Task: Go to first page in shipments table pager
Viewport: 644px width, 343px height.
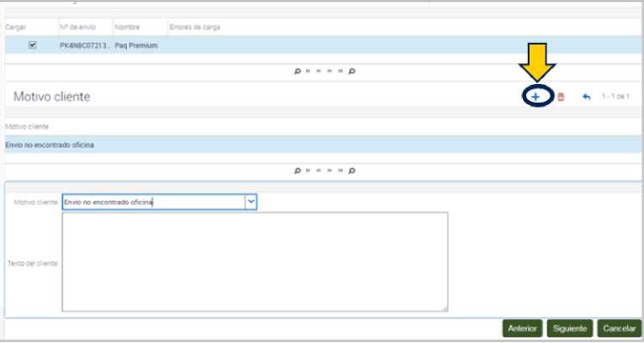Action: coord(309,71)
